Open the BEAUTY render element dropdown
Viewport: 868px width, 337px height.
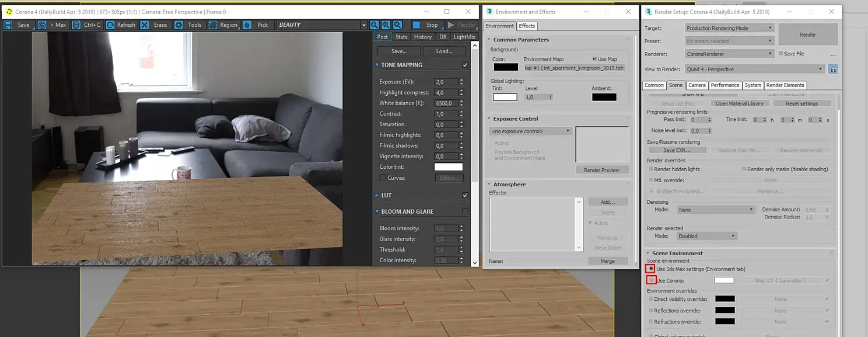tap(363, 25)
